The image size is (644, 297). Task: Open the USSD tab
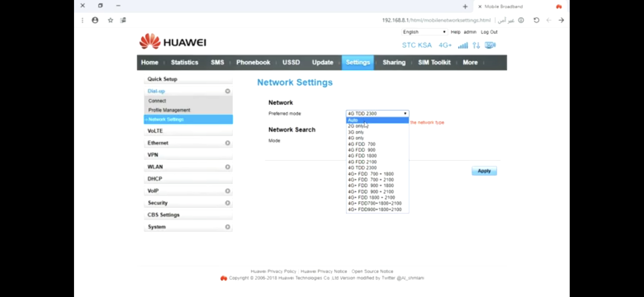(291, 63)
